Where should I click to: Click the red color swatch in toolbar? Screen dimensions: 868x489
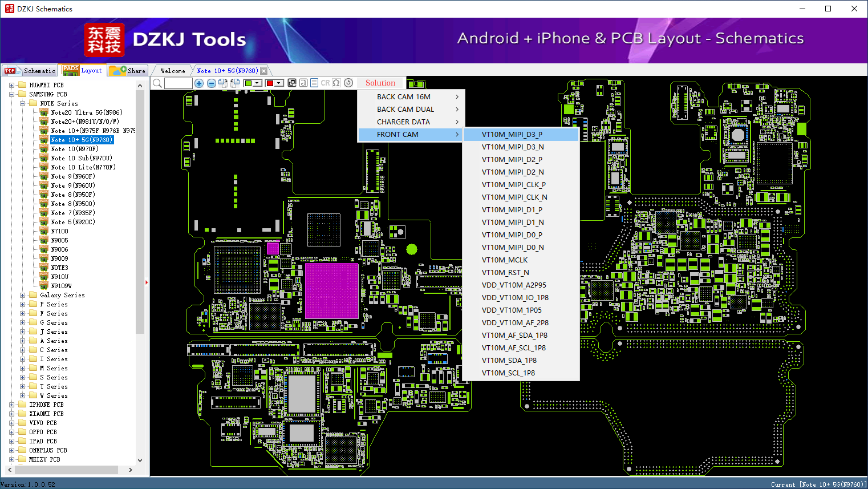[270, 83]
